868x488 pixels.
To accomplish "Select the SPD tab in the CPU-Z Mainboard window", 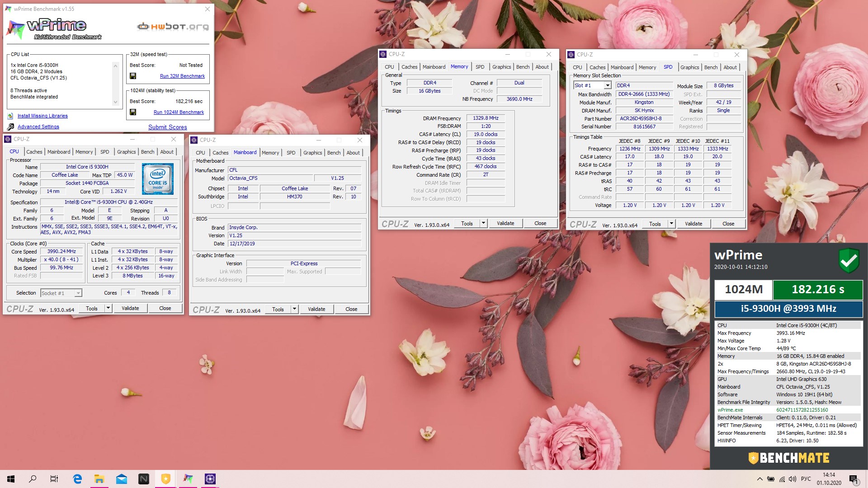I will [291, 153].
